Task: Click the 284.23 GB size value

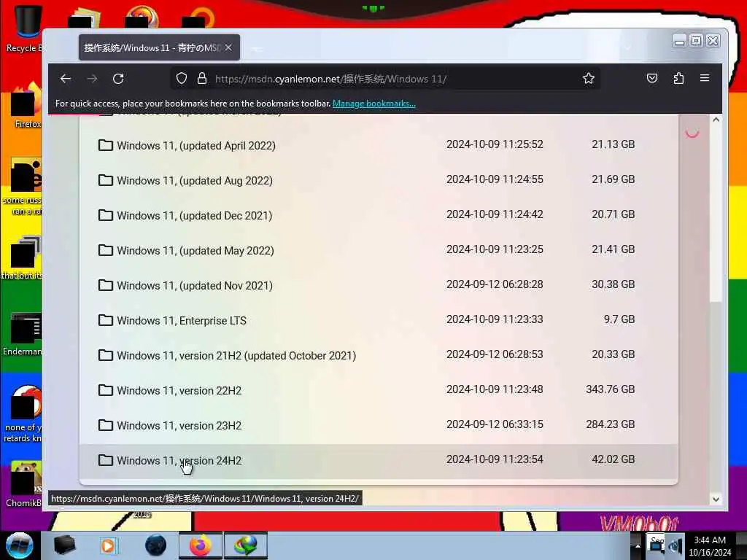Action: 611,424
